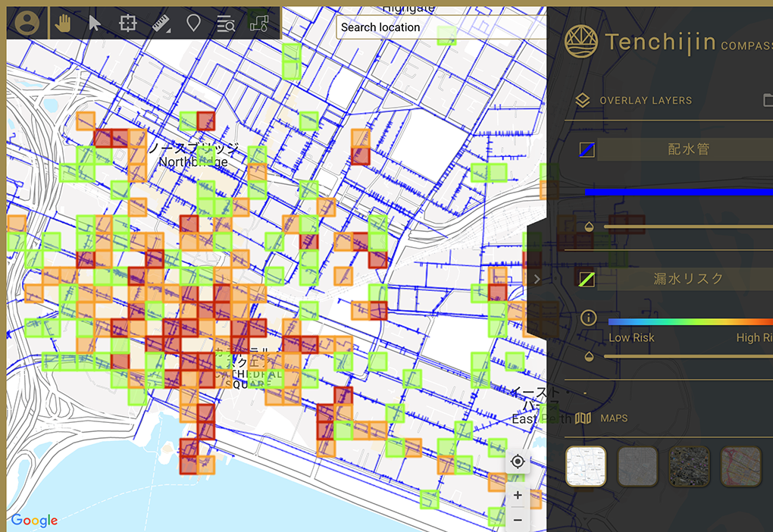
Task: Select the arrow pointer tool
Action: [94, 23]
